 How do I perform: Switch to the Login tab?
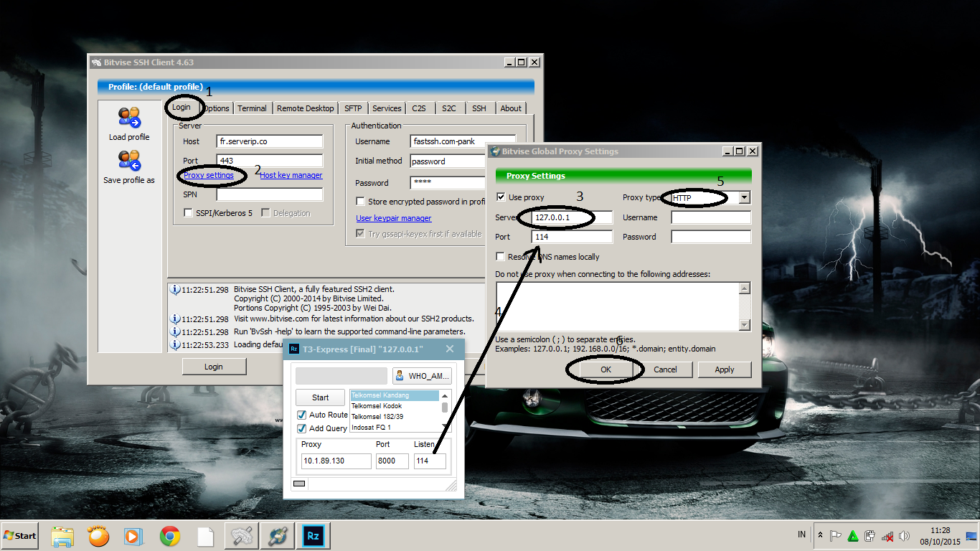coord(182,107)
